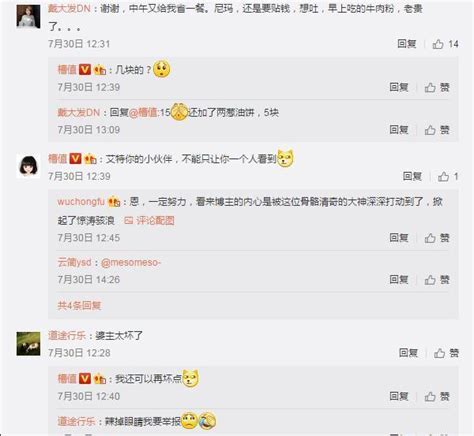Screen dimensions: 474x436
Task: Open the @mesomeso- mention link
Action: pos(131,263)
